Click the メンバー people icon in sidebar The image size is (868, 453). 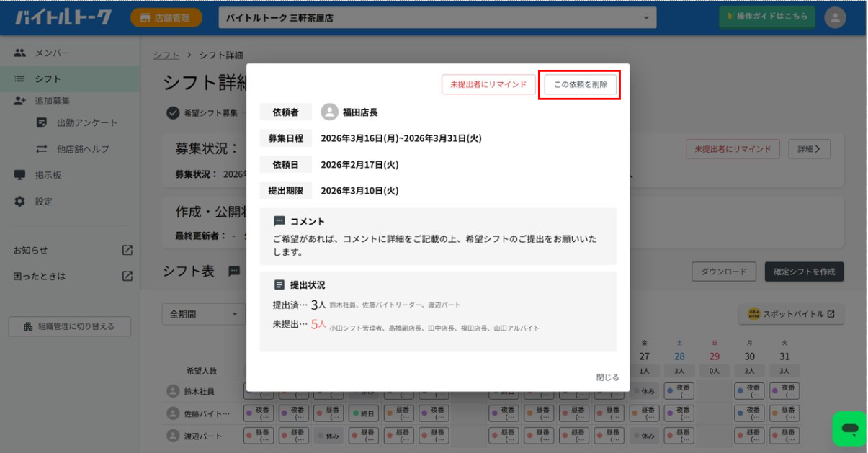[x=19, y=53]
